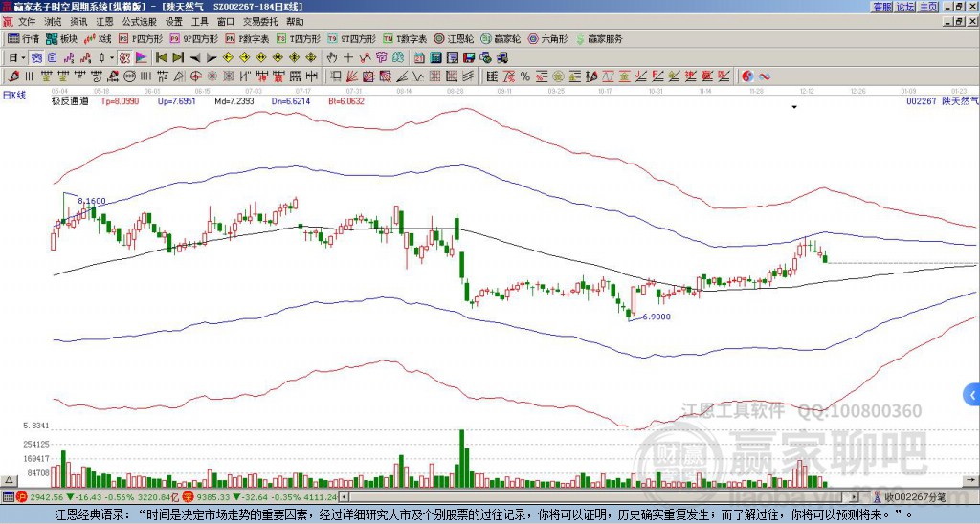Image resolution: width=980 pixels, height=524 pixels.
Task: Click the 客服 customer service button
Action: coord(881,7)
